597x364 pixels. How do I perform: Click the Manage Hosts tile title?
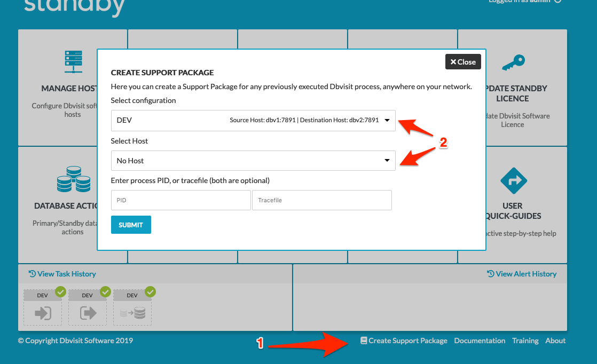(x=69, y=88)
